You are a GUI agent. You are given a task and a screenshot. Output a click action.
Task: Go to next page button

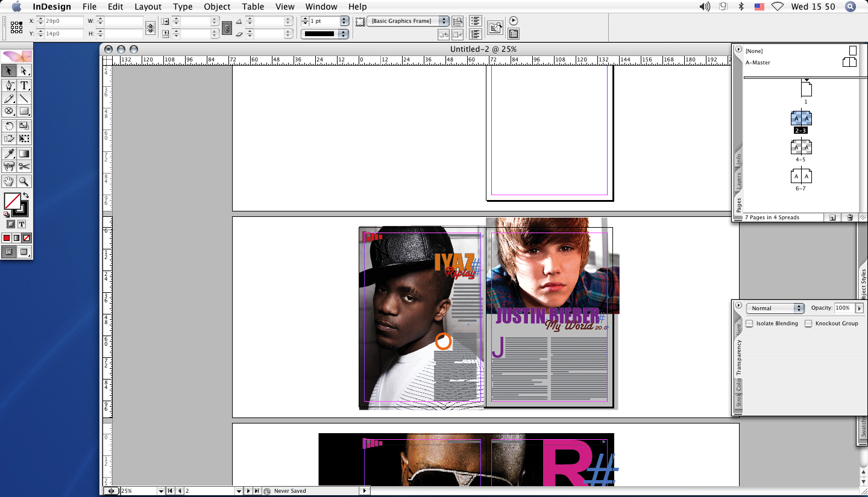(248, 491)
